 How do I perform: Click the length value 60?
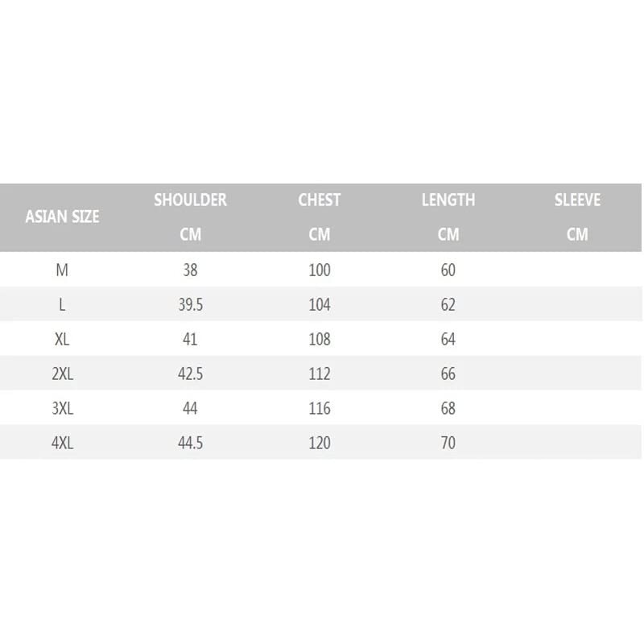[448, 270]
